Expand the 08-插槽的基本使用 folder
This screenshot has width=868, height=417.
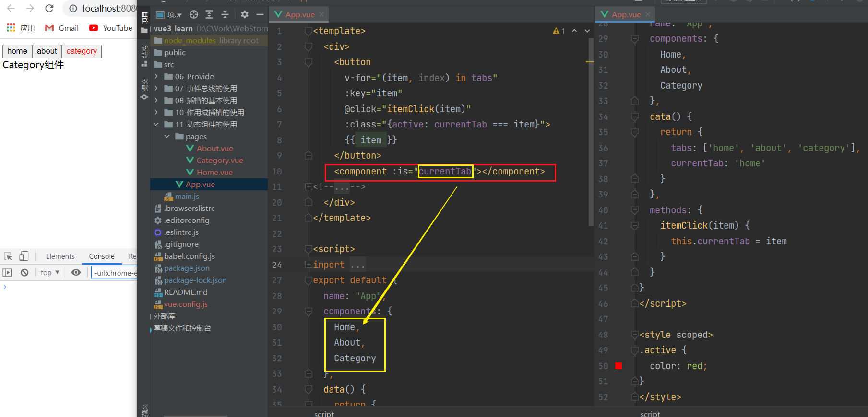tap(156, 100)
